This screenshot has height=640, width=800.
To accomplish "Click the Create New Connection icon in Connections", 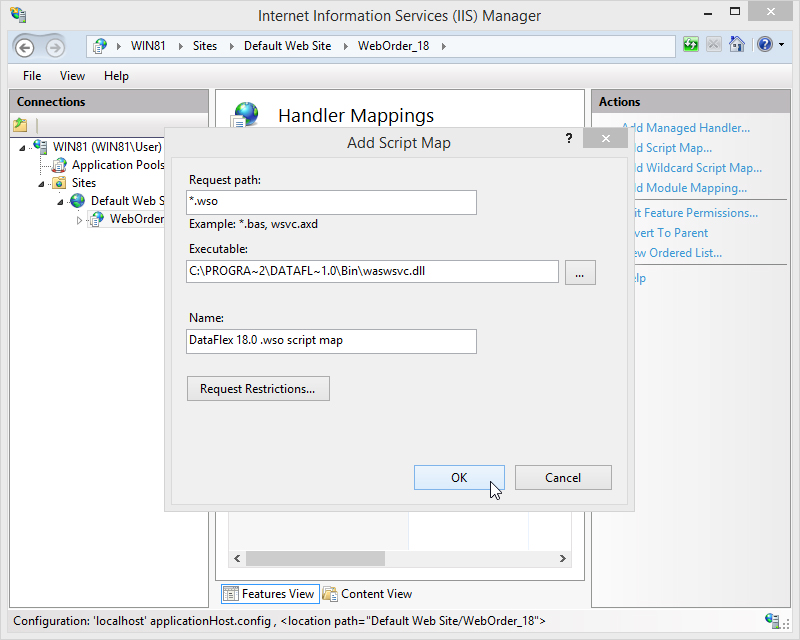I will (20, 125).
